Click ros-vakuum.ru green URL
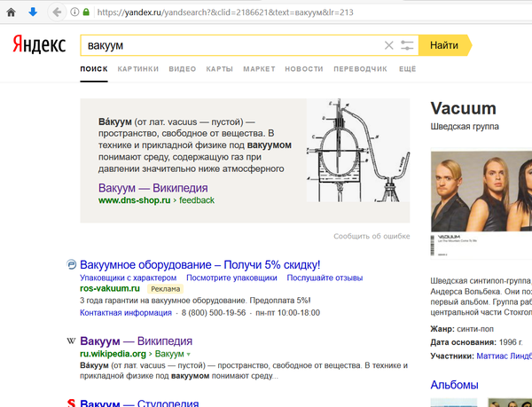Viewport: 532px width, 407px height. (x=110, y=289)
